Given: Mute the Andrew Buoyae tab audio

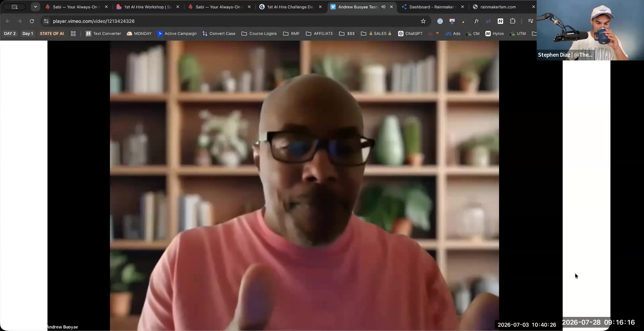Looking at the screenshot, I should pos(383,7).
